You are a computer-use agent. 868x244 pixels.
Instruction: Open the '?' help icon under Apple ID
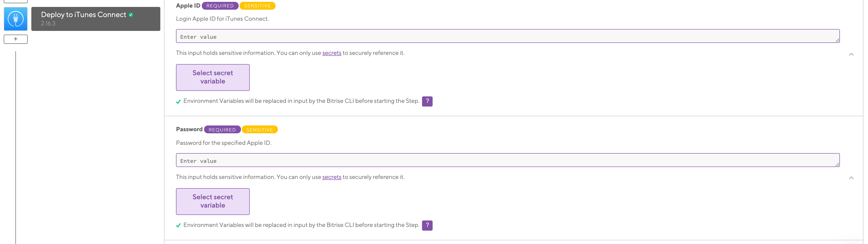click(x=427, y=101)
